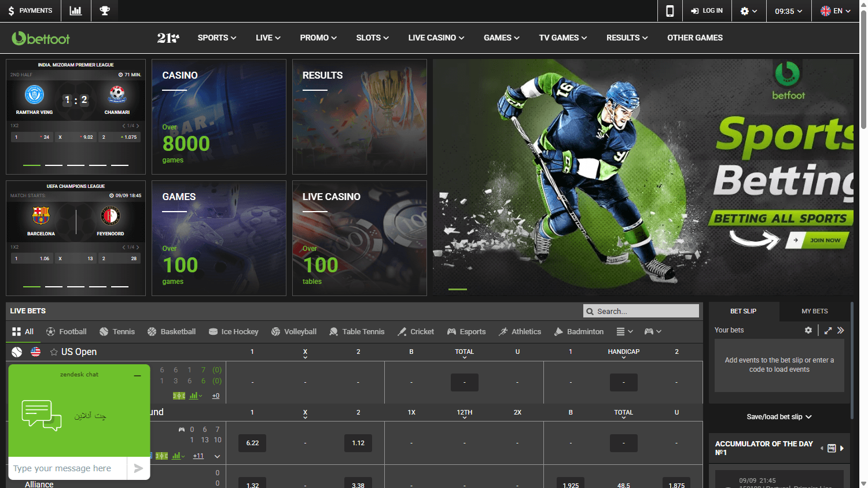Expand the +11 match markets chevron
The image size is (868, 488).
pos(217,456)
